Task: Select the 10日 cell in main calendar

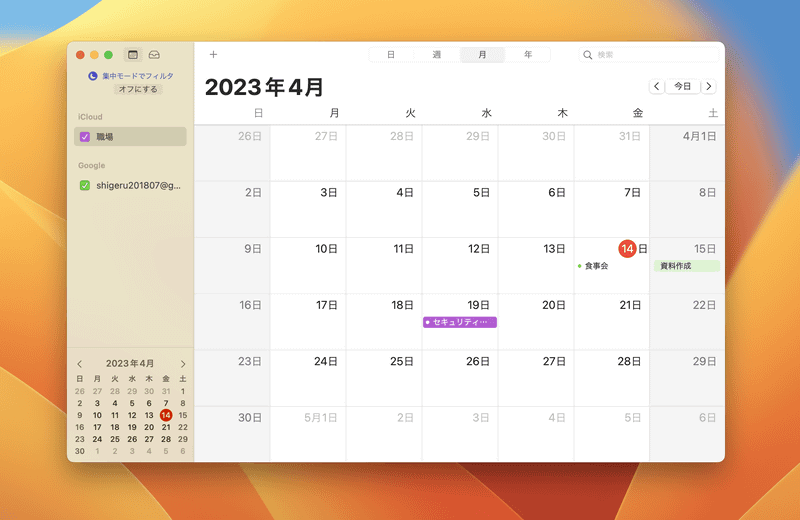Action: click(x=308, y=265)
